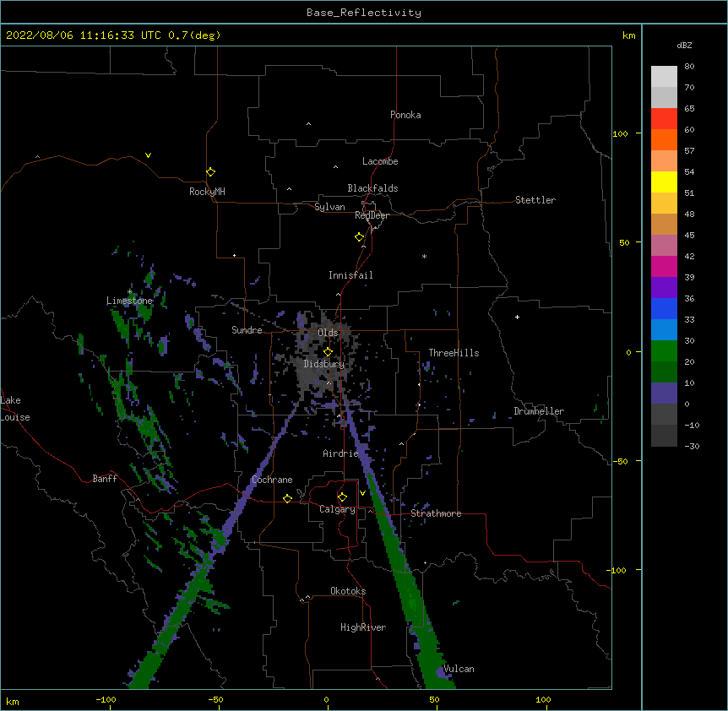
Task: Click the Airdrie city label
Action: (340, 453)
